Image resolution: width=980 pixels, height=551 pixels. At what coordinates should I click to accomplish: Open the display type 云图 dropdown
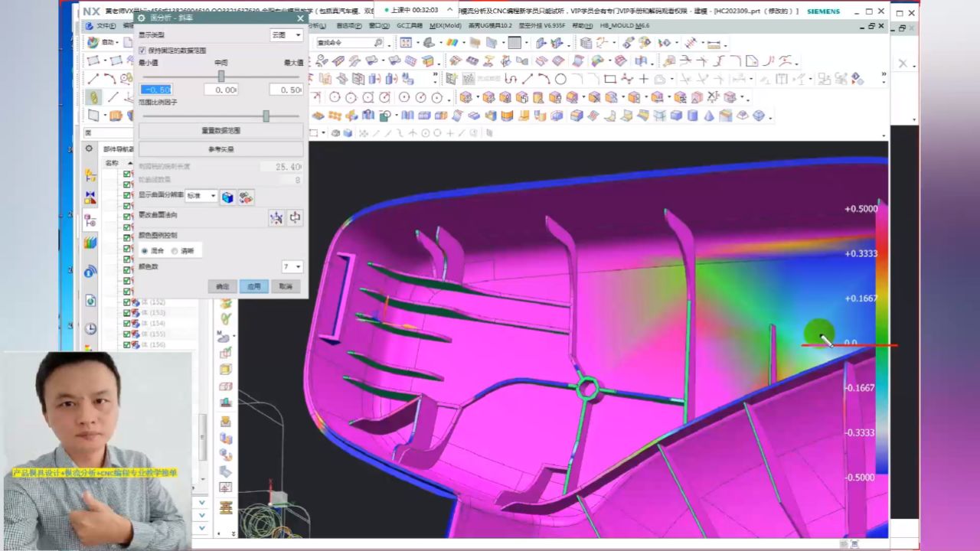point(286,35)
